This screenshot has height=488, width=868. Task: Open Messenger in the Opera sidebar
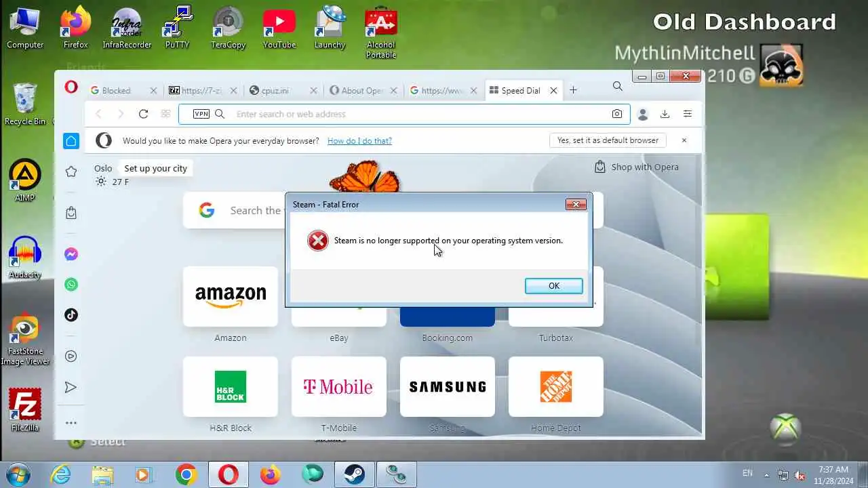coord(71,254)
